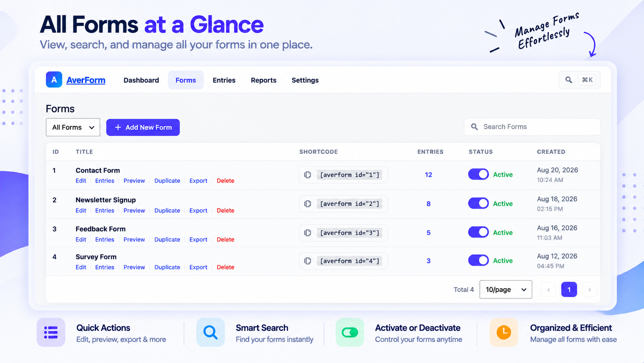The image size is (644, 363).
Task: Click the Newsletter Signup form title
Action: pyautogui.click(x=106, y=200)
